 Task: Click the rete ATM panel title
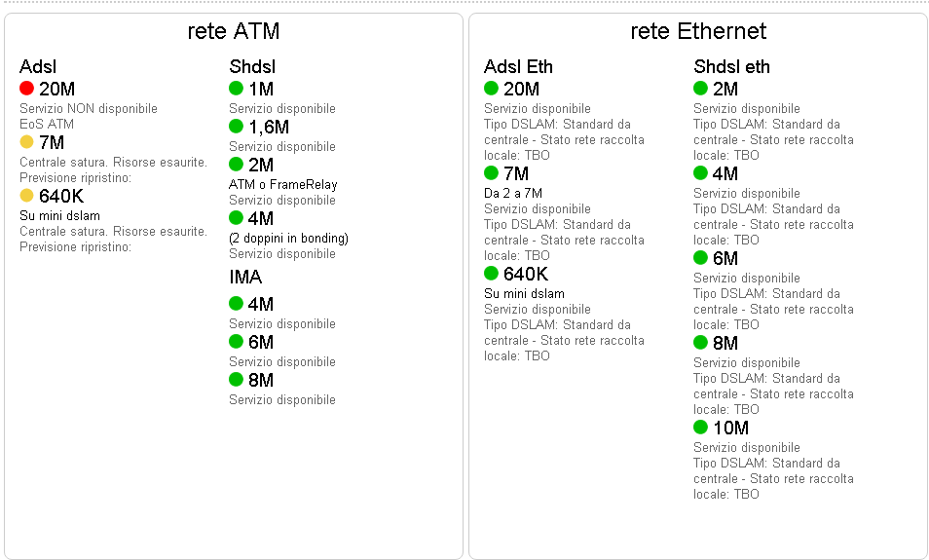pyautogui.click(x=234, y=31)
